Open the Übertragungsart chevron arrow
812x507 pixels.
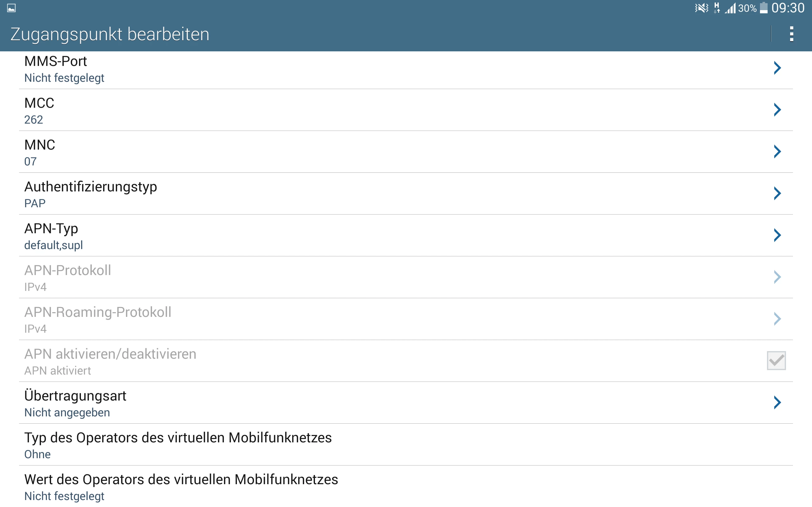(777, 402)
